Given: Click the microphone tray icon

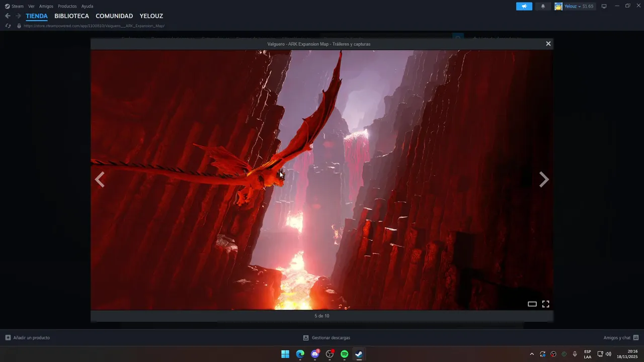Looking at the screenshot, I should (x=575, y=354).
